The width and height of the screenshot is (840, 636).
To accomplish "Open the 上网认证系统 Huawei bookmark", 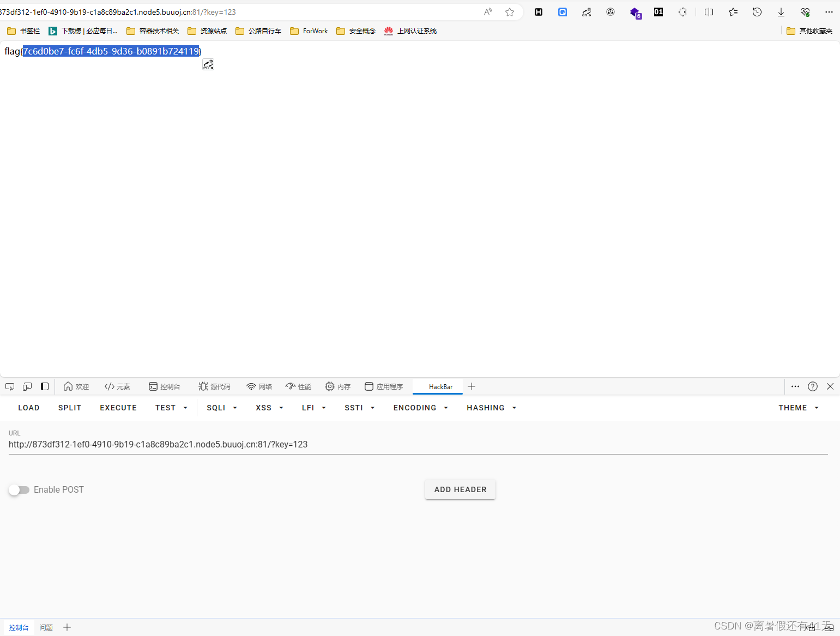I will pos(410,31).
